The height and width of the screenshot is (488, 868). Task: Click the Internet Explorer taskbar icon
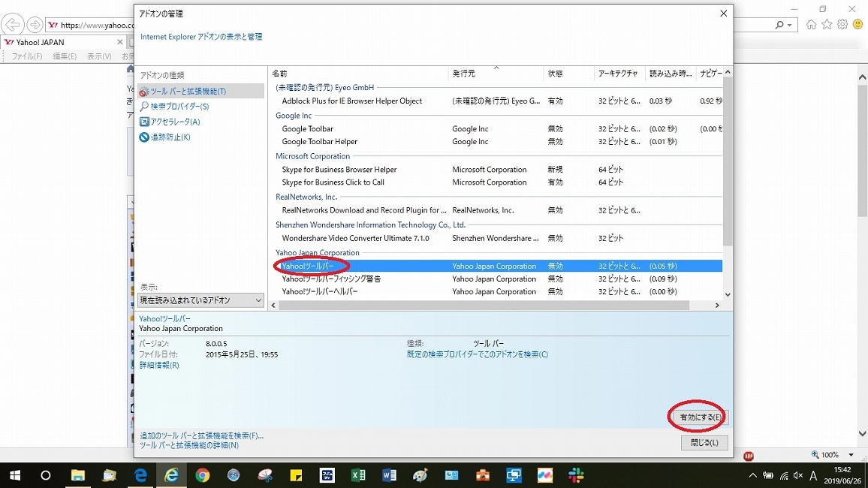tap(172, 475)
